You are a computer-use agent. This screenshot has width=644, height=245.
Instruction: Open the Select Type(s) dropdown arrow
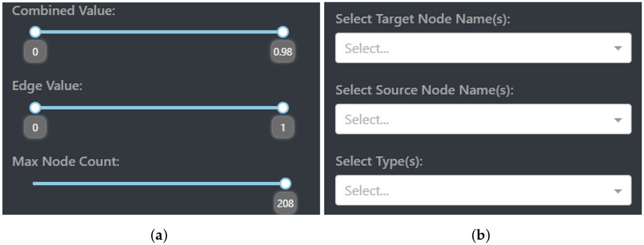[618, 191]
